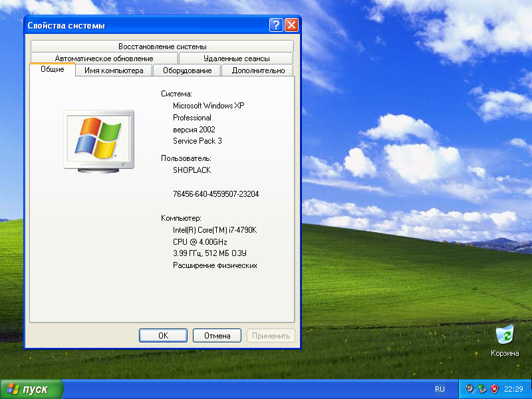Click the taskbar clock showing 22:29
532x399 pixels.
[x=513, y=389]
